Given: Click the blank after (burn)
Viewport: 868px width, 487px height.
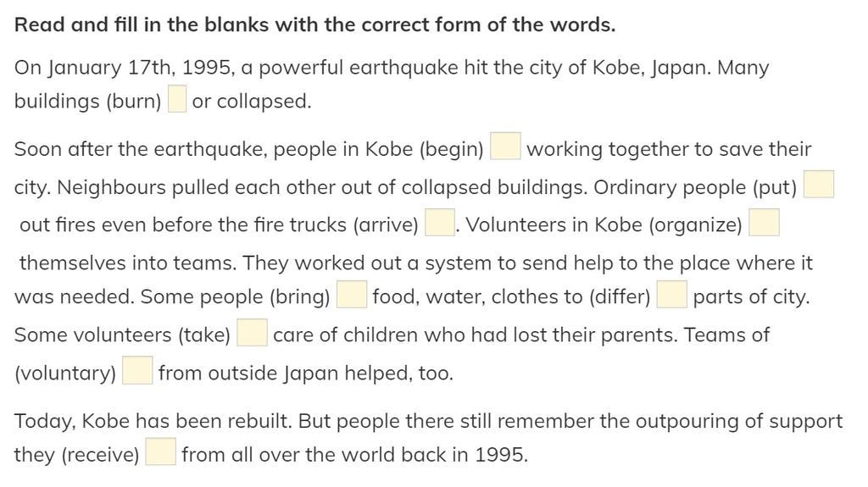Looking at the screenshot, I should tap(177, 98).
